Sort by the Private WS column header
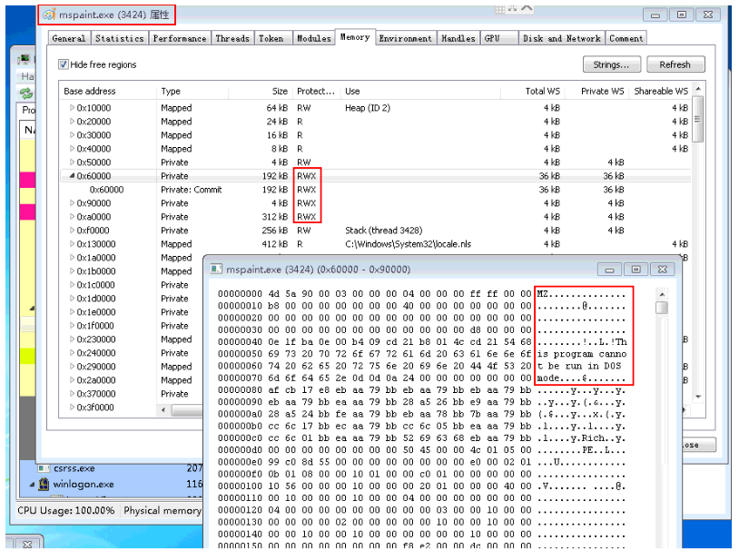739x560 pixels. coord(596,91)
